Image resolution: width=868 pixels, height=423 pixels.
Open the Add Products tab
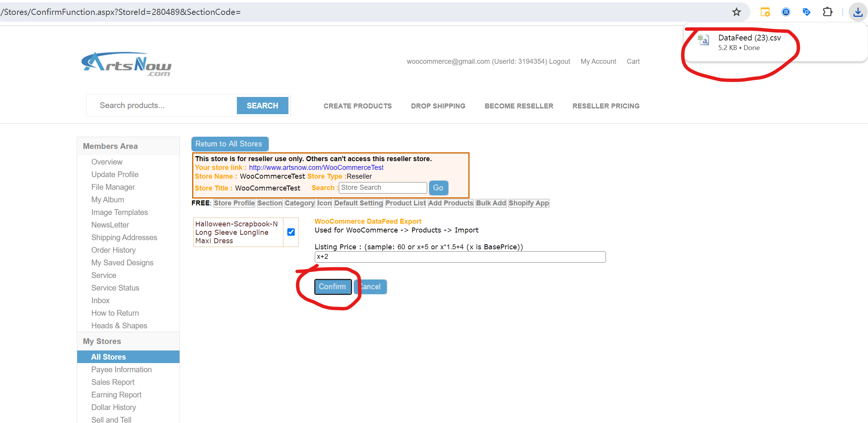451,203
